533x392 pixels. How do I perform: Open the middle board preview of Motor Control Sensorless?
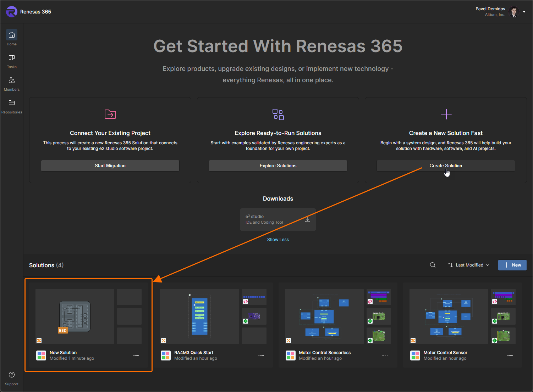click(x=379, y=317)
